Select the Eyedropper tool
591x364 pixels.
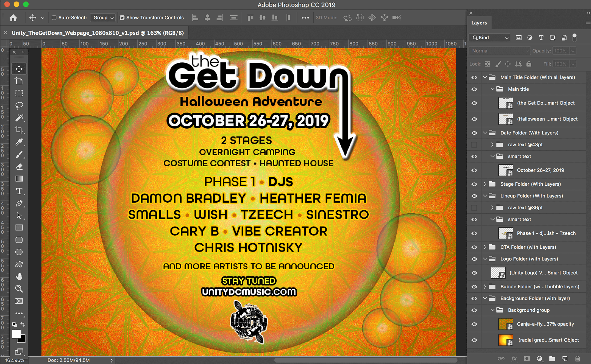(19, 142)
